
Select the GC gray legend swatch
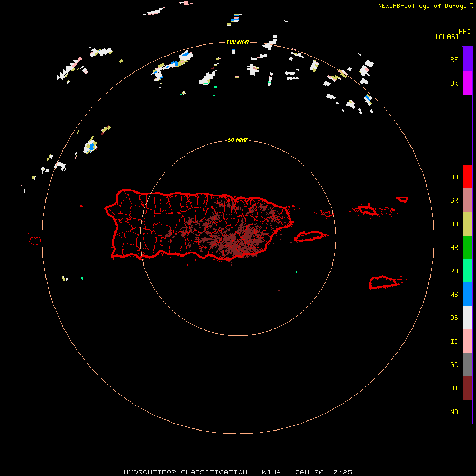(467, 364)
